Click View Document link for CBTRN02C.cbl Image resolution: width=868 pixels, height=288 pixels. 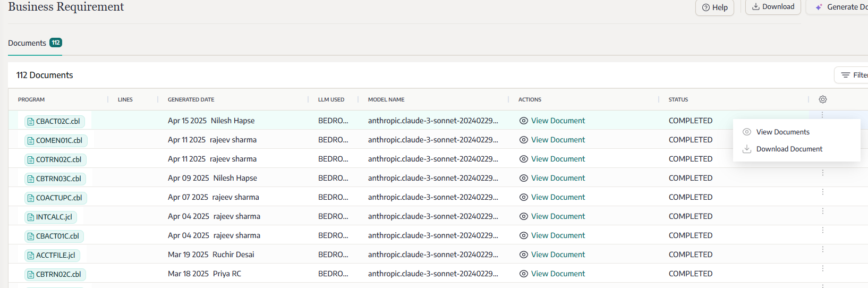[x=552, y=274]
